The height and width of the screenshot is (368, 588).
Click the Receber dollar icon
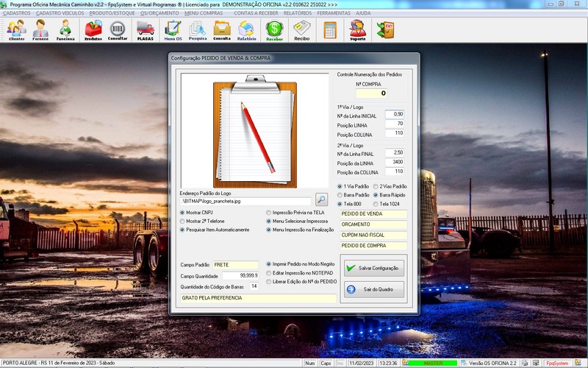(x=274, y=30)
